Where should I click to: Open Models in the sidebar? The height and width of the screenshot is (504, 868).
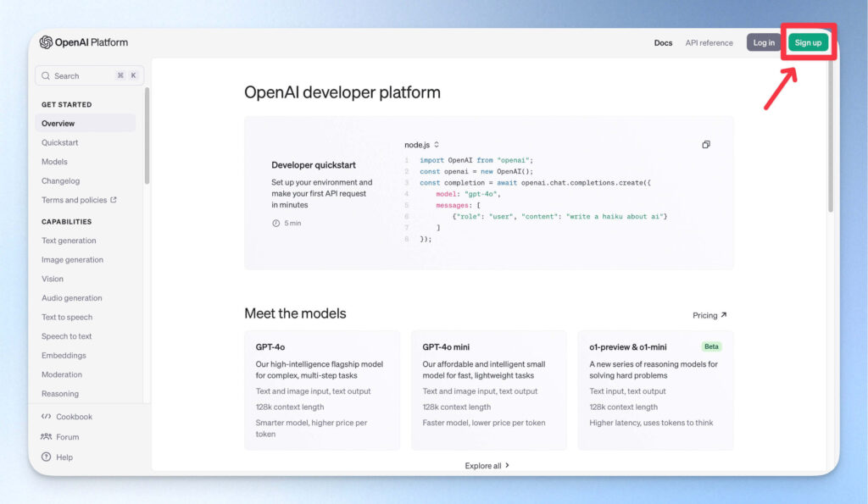coord(54,162)
